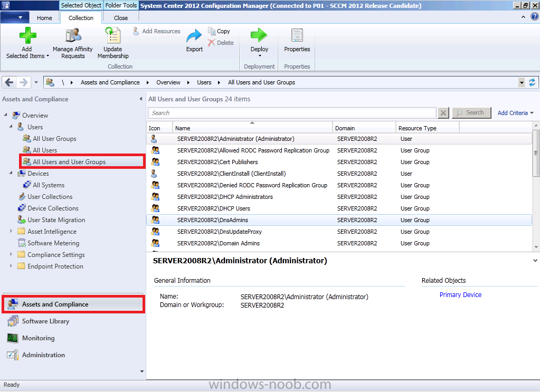
Task: Collapse the details pane with the chevron
Action: (535, 261)
